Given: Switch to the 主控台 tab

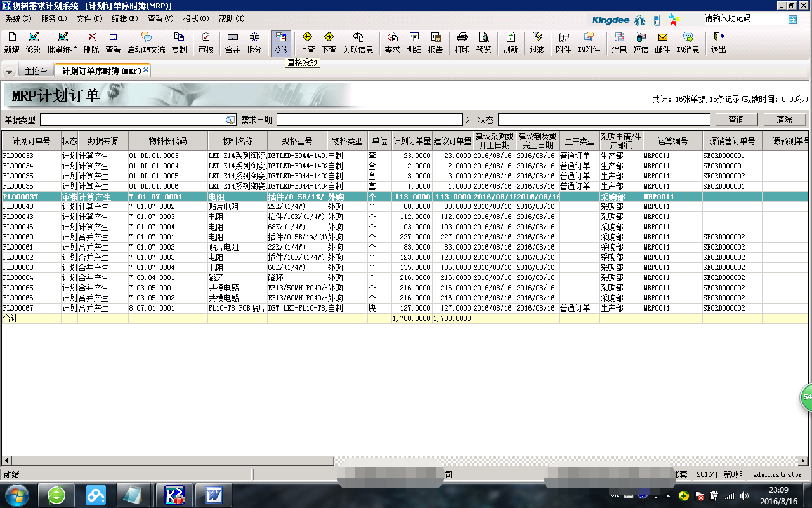Looking at the screenshot, I should click(x=36, y=71).
